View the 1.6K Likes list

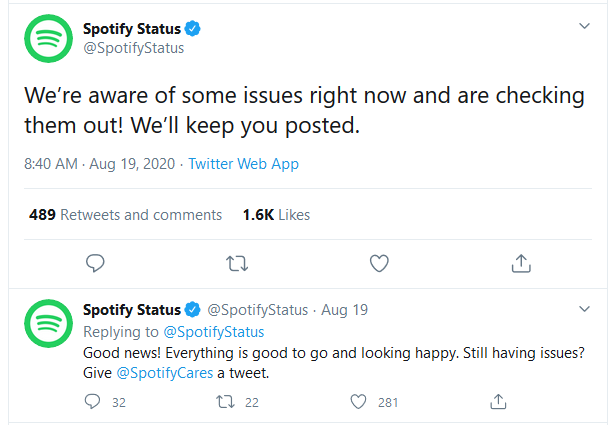tap(276, 215)
